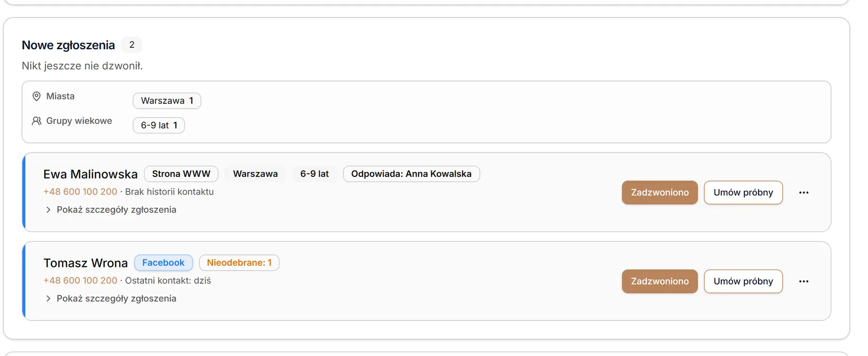868x356 pixels.
Task: Filter by 6-9 lat age group chip
Action: 159,126
